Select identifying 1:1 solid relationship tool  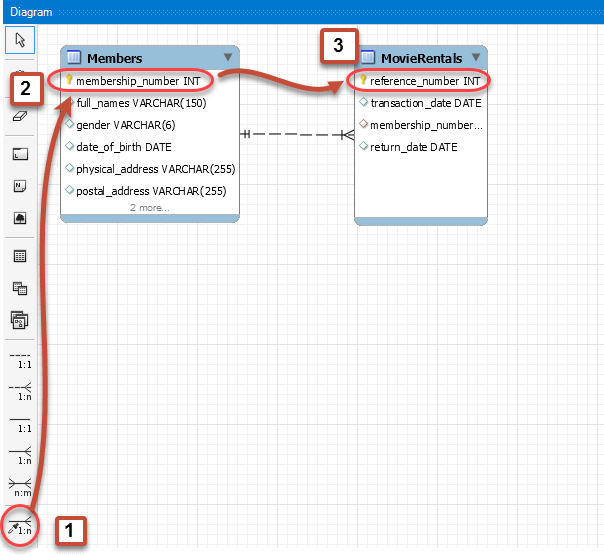click(20, 422)
